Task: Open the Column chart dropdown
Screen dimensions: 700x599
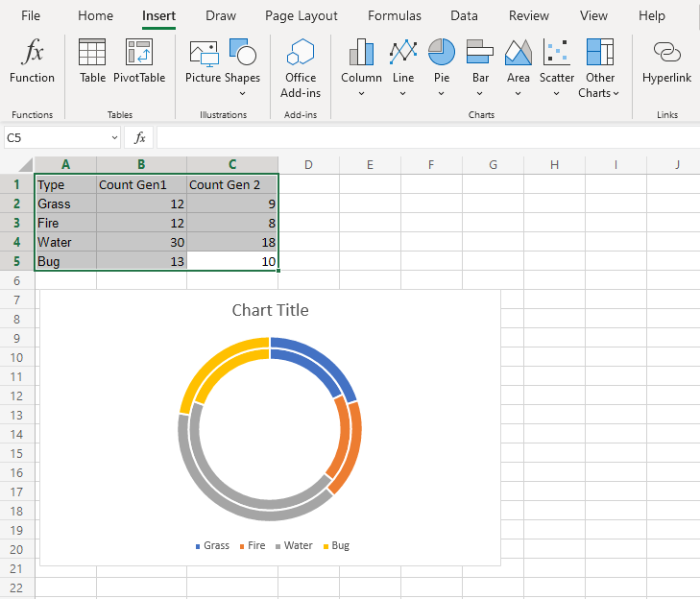Action: click(x=361, y=93)
